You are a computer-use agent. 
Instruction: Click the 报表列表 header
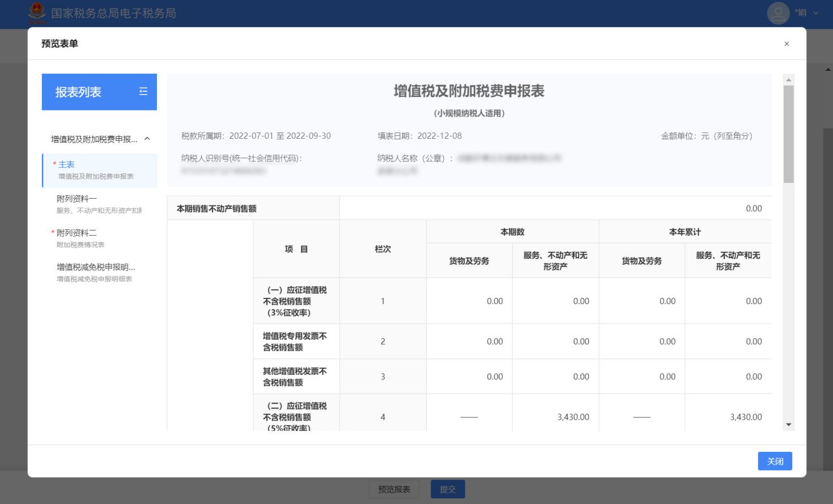point(79,92)
